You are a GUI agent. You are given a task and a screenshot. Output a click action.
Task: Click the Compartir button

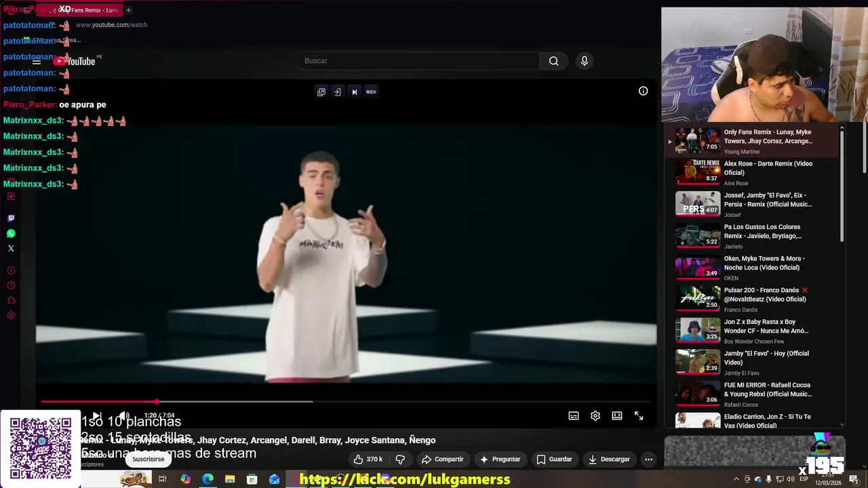[x=442, y=460]
